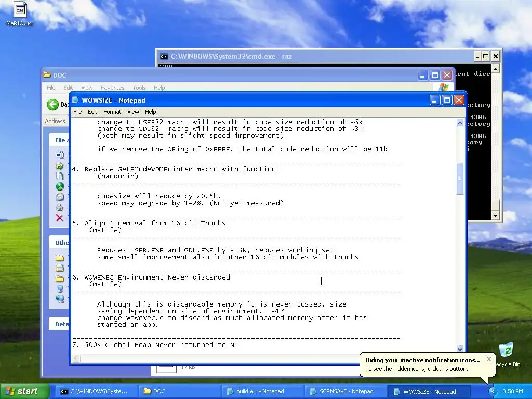Click Address label in DOC window
The width and height of the screenshot is (532, 399).
[55, 121]
